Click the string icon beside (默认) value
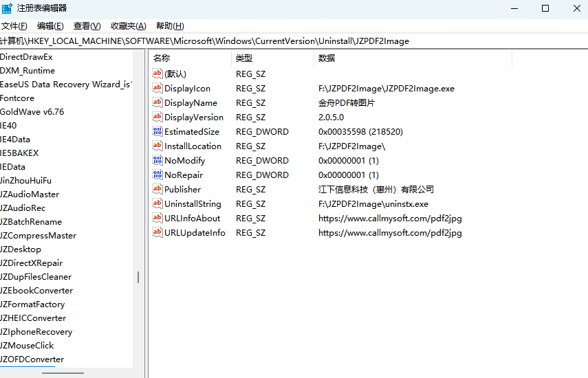Screen dimensions: 588x378 (157, 74)
